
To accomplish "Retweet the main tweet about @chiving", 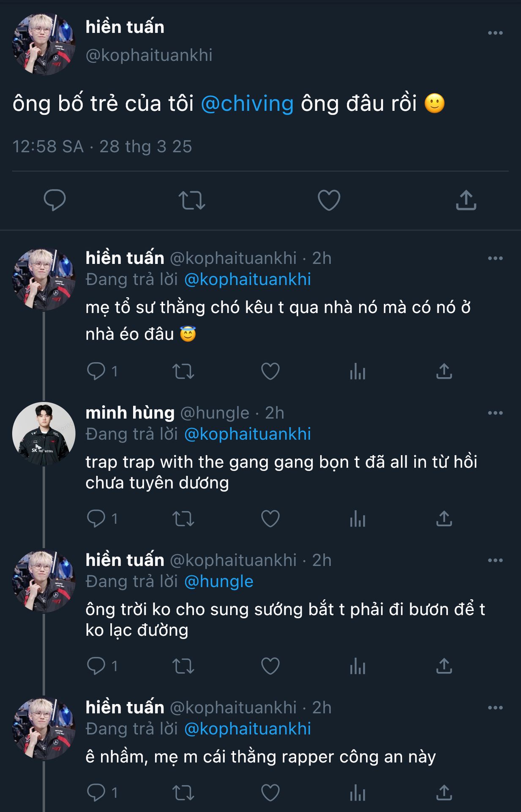I will point(191,200).
